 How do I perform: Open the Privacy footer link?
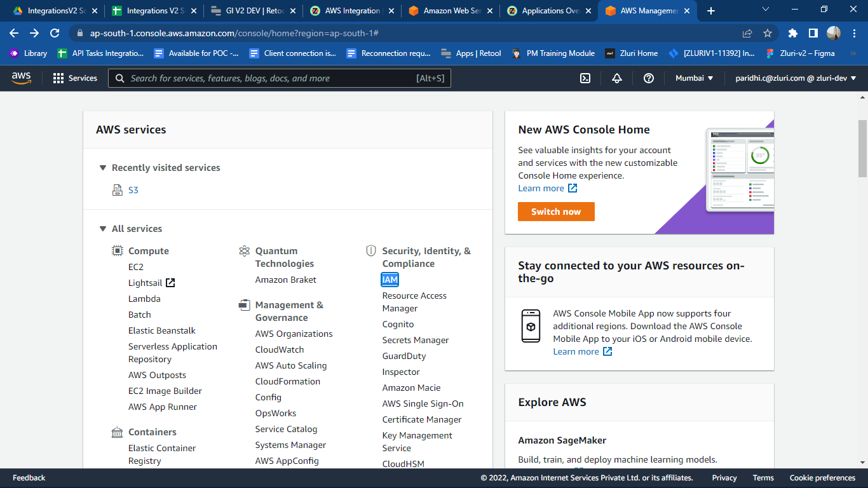click(724, 478)
